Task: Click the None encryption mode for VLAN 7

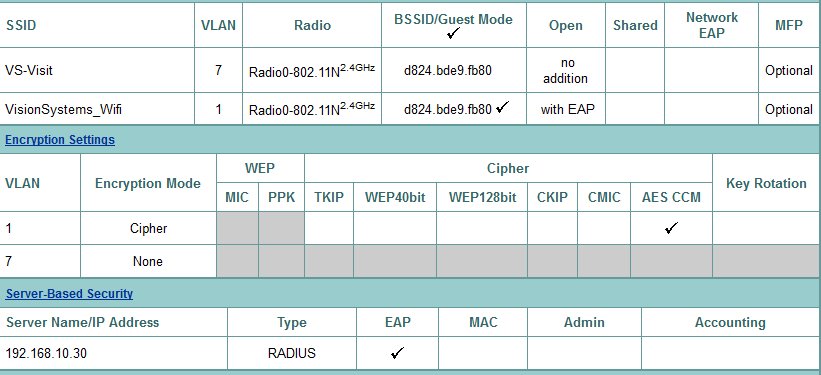Action: point(149,261)
